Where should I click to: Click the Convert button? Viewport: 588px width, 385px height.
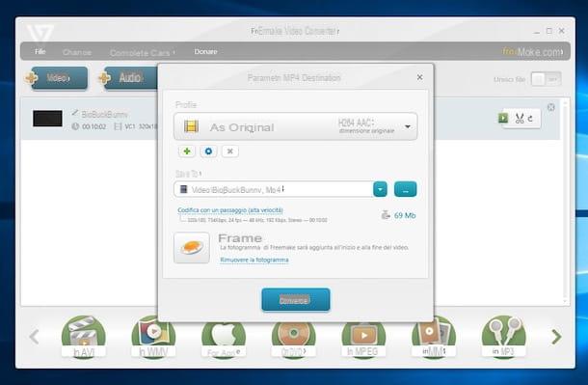296,300
